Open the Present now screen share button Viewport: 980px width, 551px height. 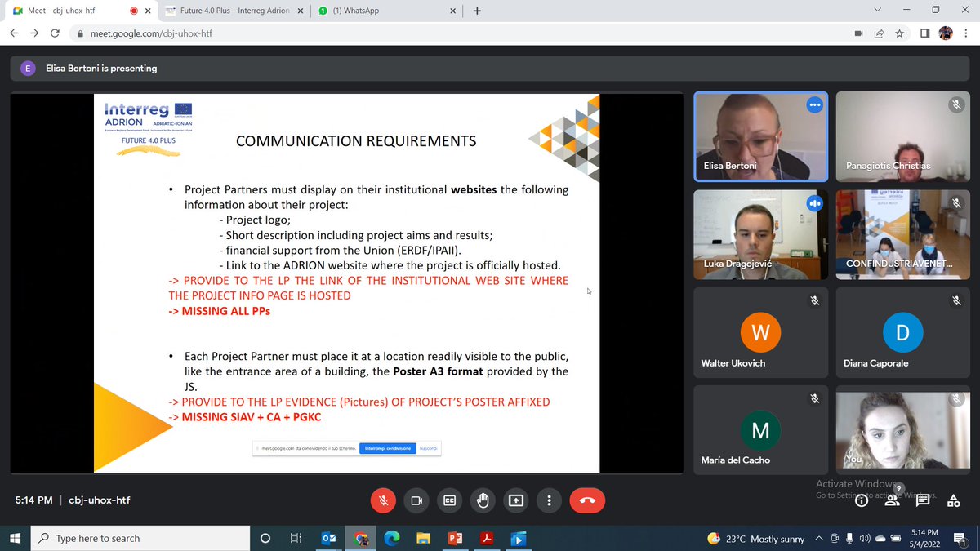click(516, 500)
